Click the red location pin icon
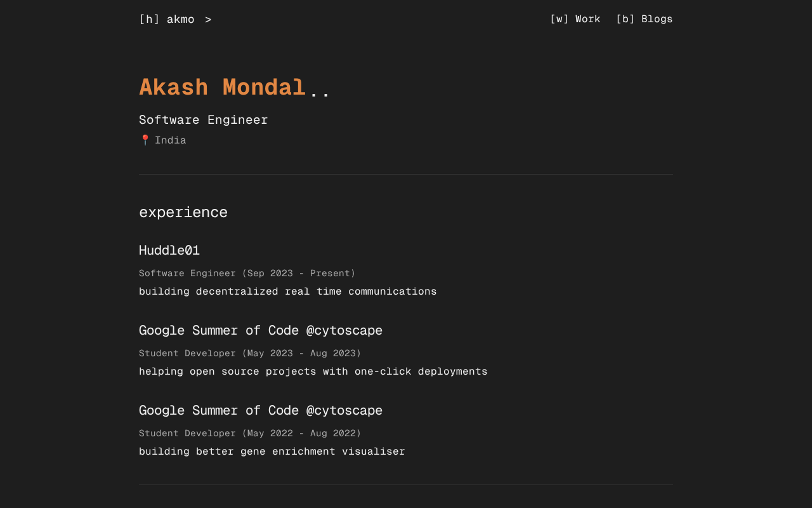The height and width of the screenshot is (508, 812). pyautogui.click(x=145, y=140)
